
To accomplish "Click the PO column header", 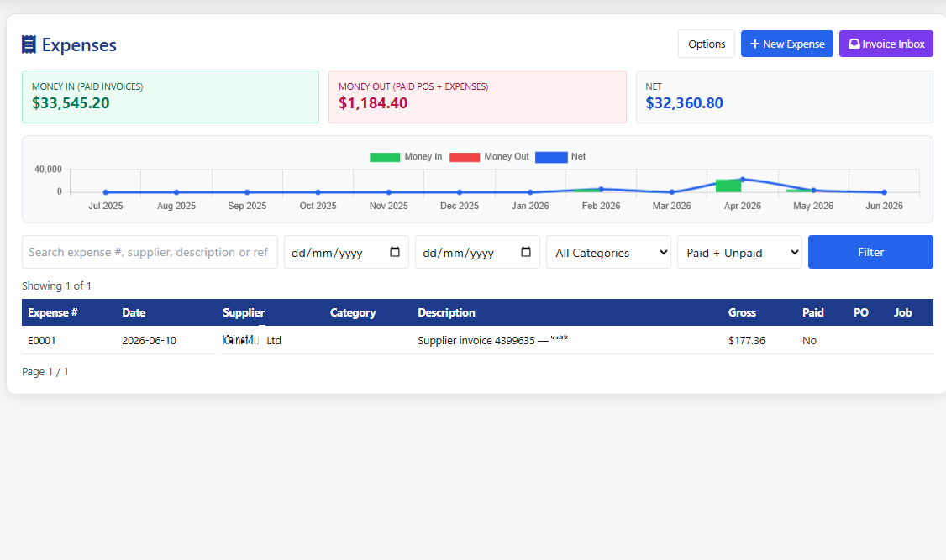I will [x=861, y=313].
